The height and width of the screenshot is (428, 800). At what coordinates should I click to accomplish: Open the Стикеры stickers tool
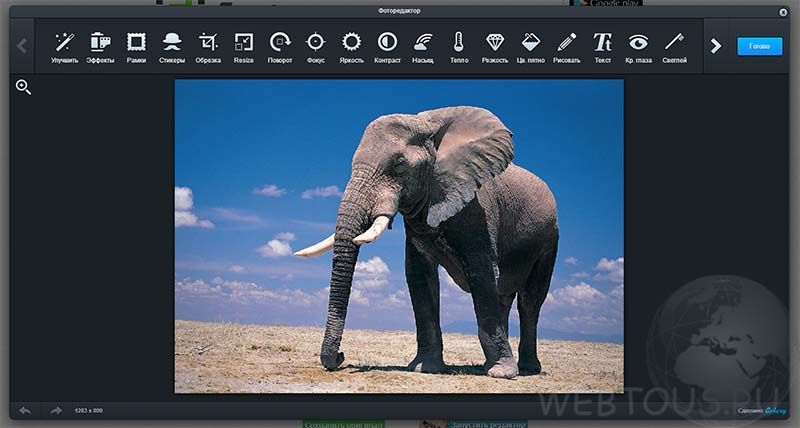tap(172, 47)
